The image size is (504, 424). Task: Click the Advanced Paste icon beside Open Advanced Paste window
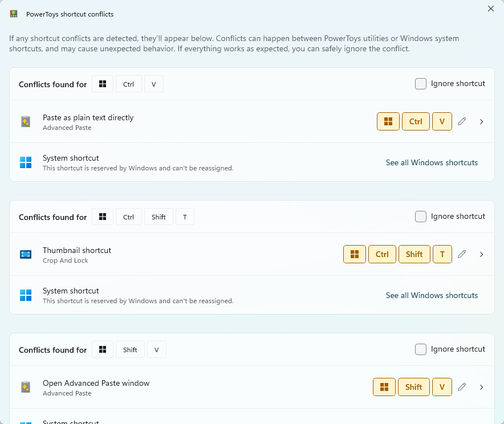pyautogui.click(x=25, y=386)
